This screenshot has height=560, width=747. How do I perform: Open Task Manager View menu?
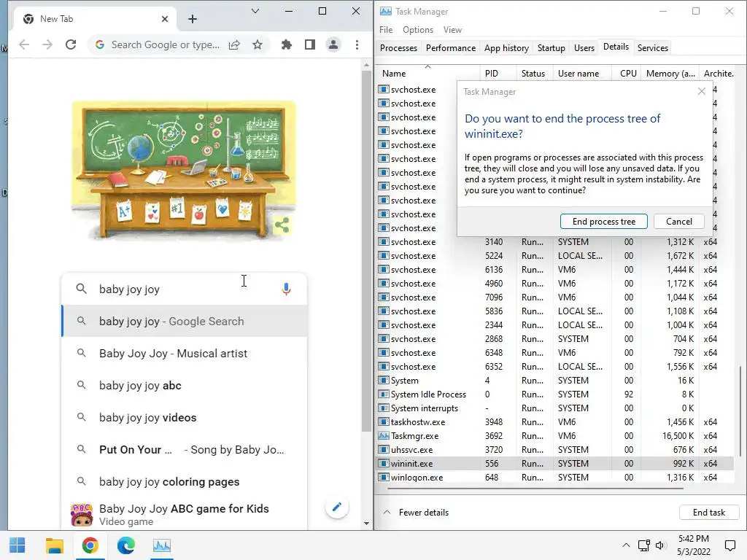[x=452, y=29]
